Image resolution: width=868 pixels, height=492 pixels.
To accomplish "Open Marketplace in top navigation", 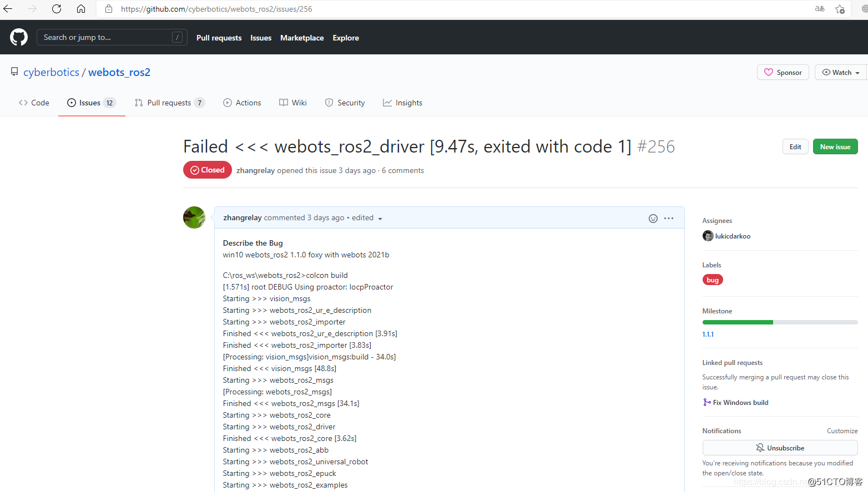I will click(x=302, y=38).
